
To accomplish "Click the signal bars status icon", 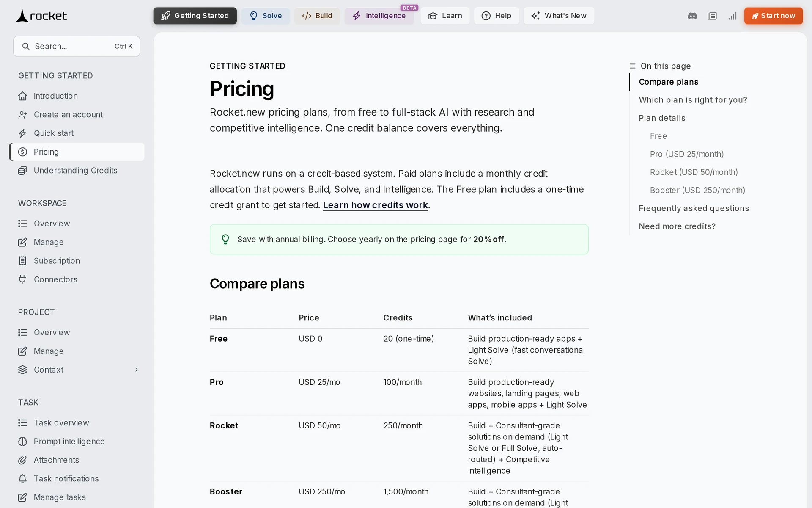I will pyautogui.click(x=732, y=16).
